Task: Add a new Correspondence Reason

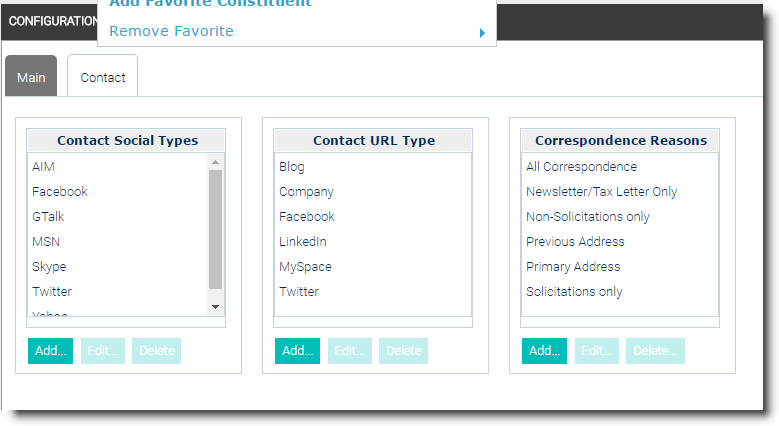Action: tap(544, 350)
